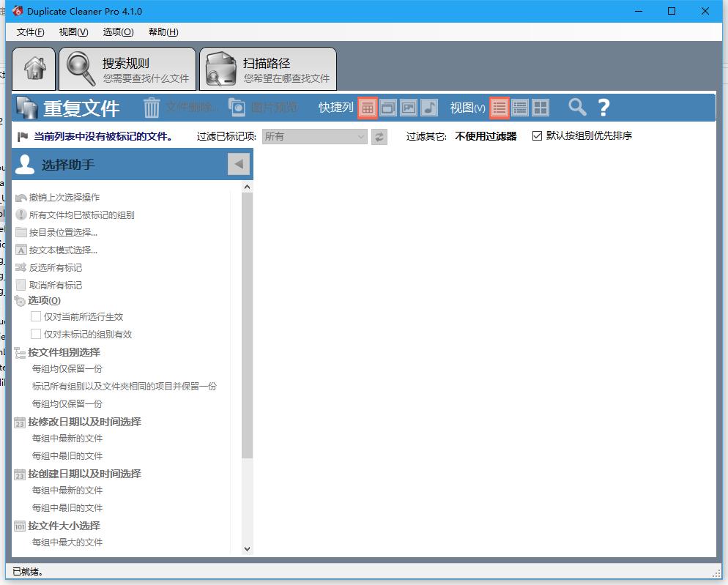728x585 pixels.
Task: Open the 文件(F) menu
Action: click(x=29, y=31)
